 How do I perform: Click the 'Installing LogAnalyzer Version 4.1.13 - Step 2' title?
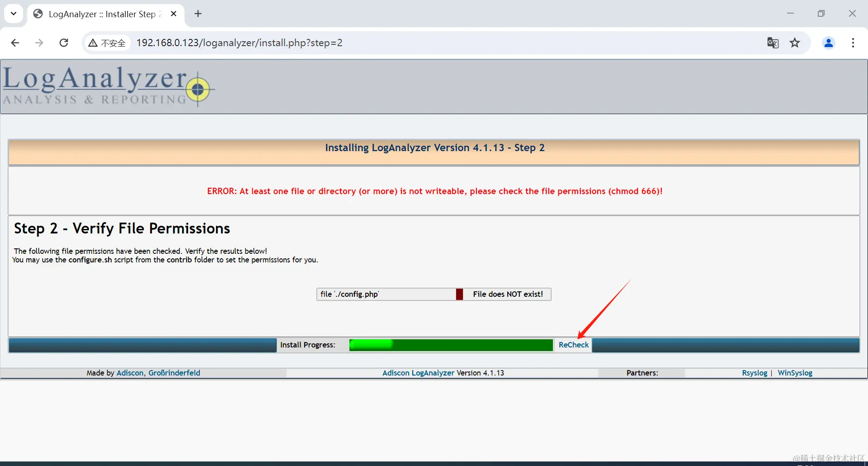[x=434, y=148]
